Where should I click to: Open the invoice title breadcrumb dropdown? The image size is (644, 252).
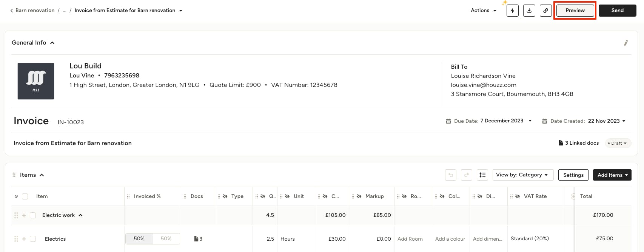pos(181,11)
